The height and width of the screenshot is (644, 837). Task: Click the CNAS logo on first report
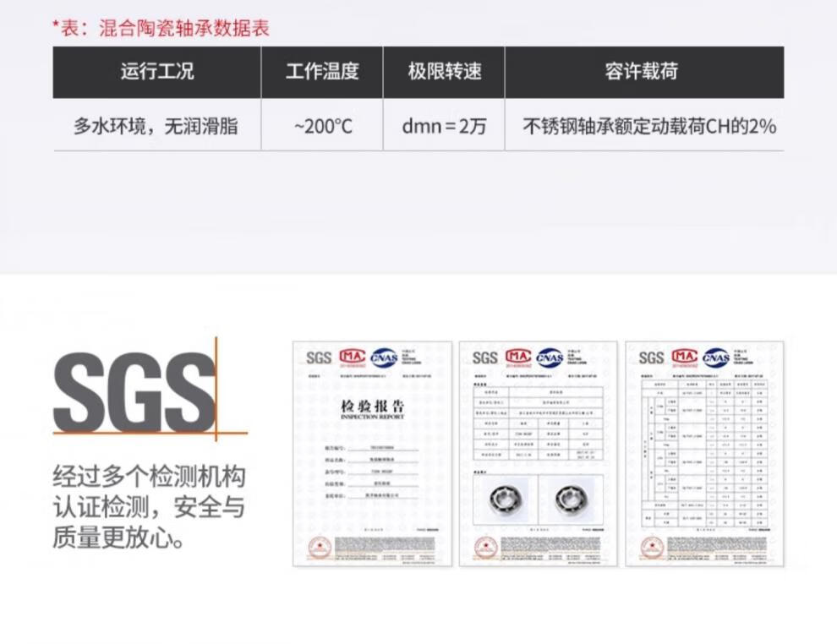pyautogui.click(x=384, y=357)
